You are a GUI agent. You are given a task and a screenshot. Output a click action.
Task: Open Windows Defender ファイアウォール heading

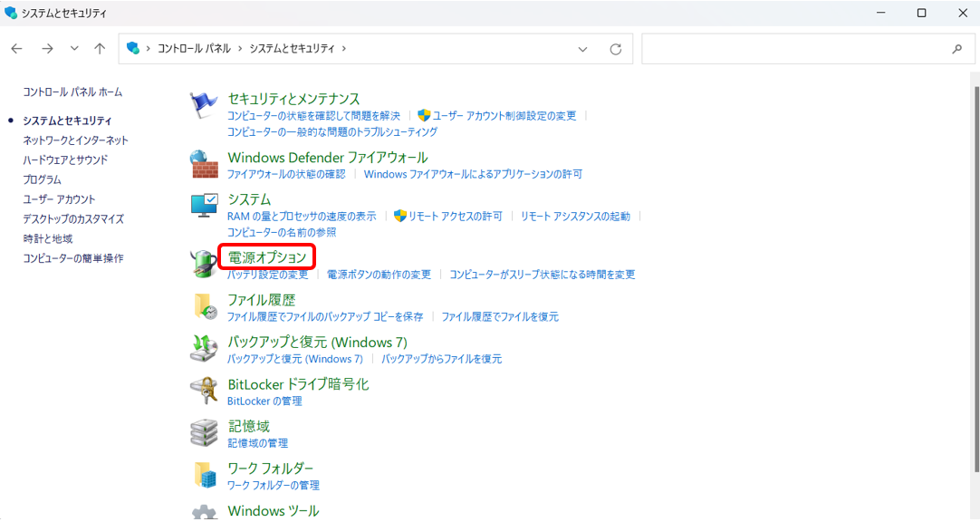click(x=328, y=158)
